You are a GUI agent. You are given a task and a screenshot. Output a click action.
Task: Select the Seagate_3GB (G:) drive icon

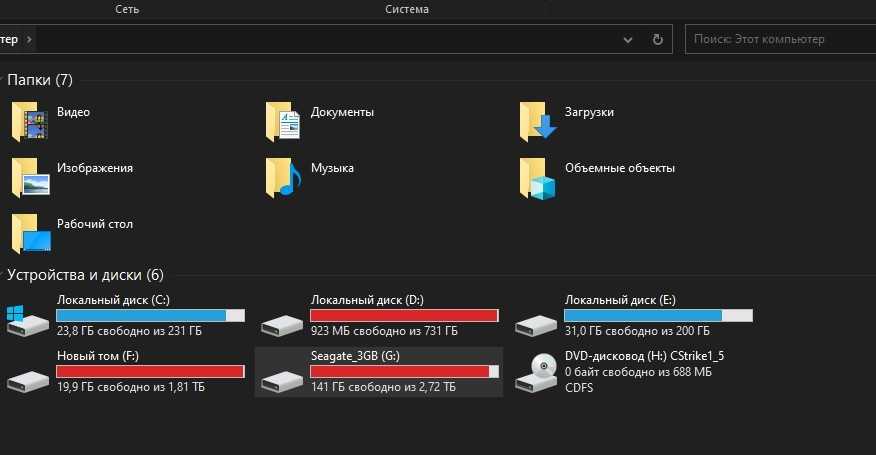pyautogui.click(x=282, y=378)
